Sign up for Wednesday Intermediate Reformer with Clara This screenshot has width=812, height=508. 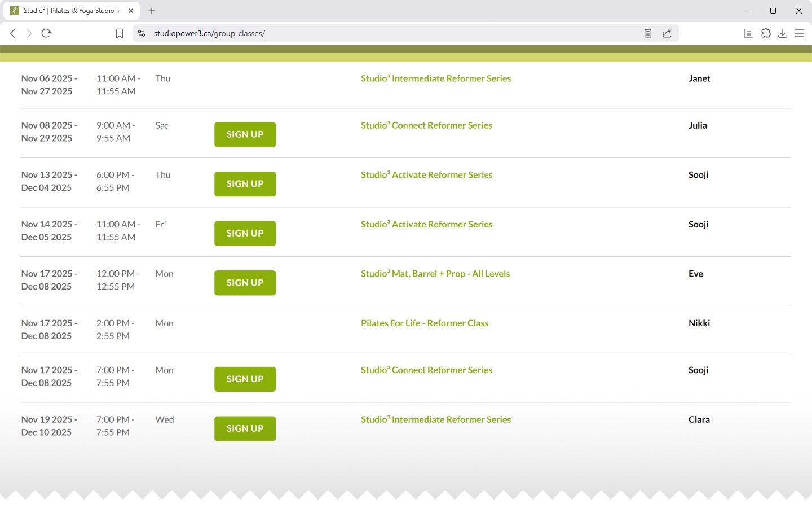pyautogui.click(x=245, y=428)
